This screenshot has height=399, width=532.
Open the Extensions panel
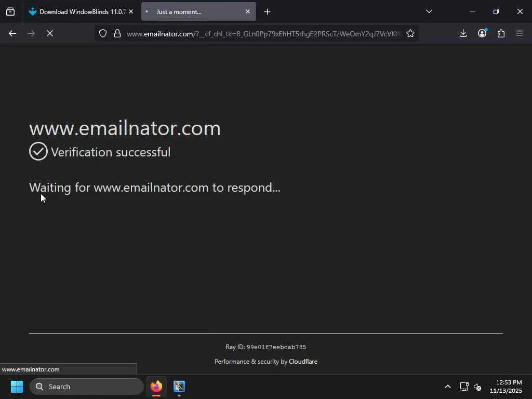[x=501, y=33]
